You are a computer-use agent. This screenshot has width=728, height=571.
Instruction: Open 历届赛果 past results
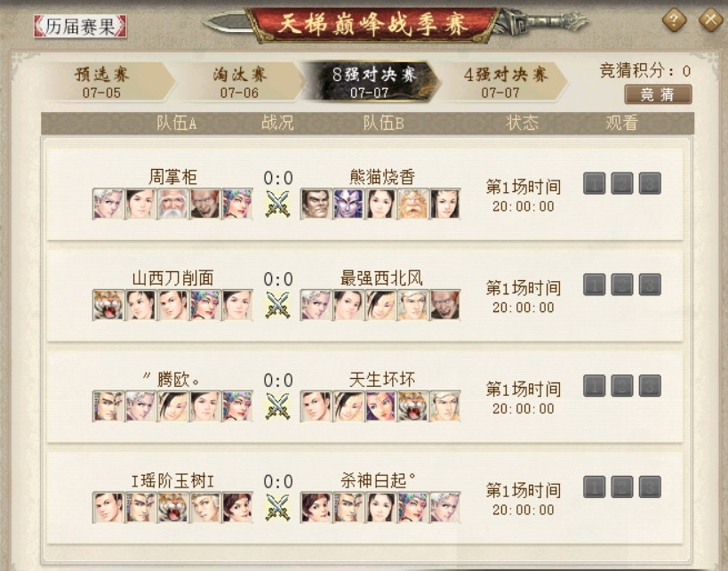(80, 26)
